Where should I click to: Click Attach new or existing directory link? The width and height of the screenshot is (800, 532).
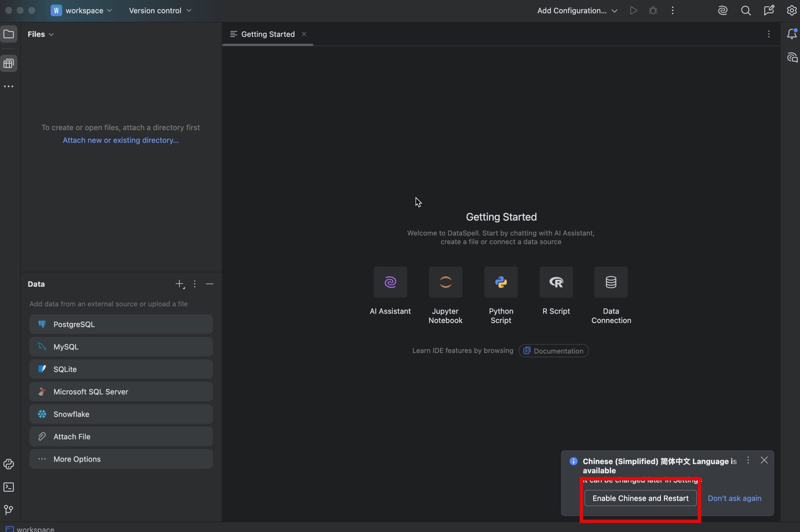[121, 140]
